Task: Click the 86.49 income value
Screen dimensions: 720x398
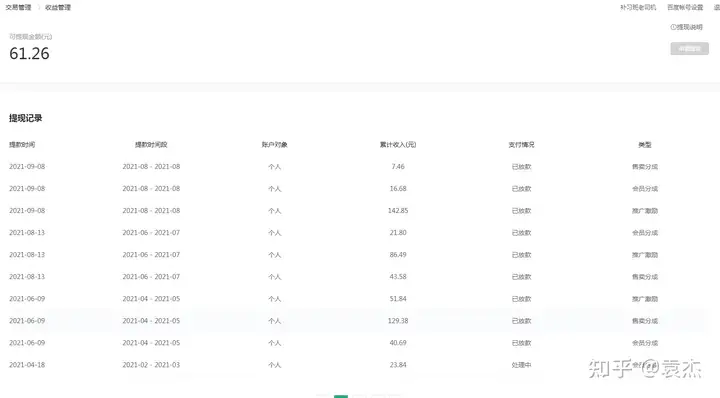Action: click(398, 255)
